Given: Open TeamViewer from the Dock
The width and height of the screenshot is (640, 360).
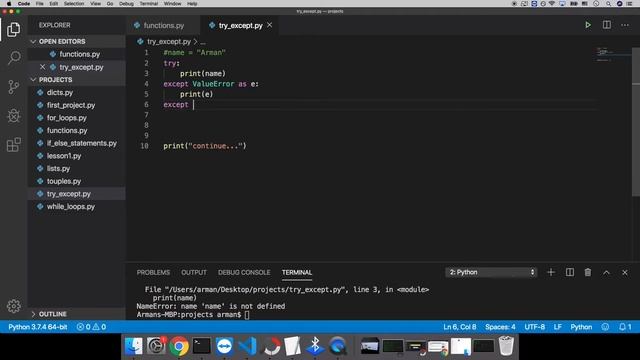Looking at the screenshot, I should click(224, 347).
